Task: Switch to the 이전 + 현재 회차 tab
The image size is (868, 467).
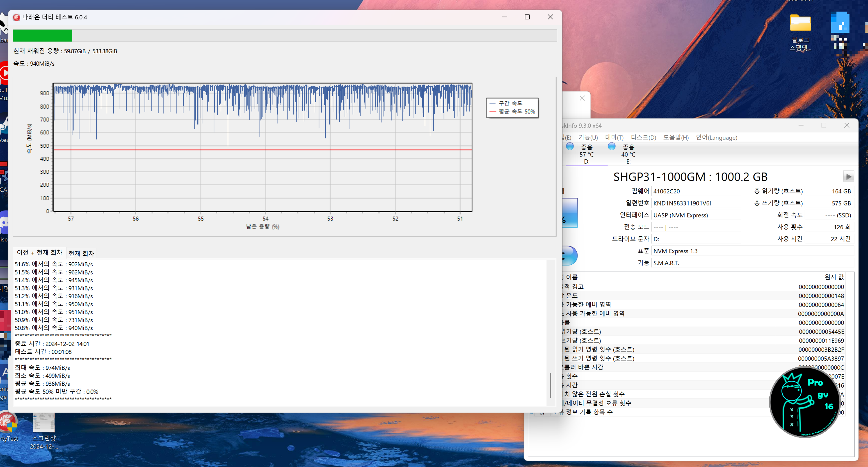Action: [39, 252]
